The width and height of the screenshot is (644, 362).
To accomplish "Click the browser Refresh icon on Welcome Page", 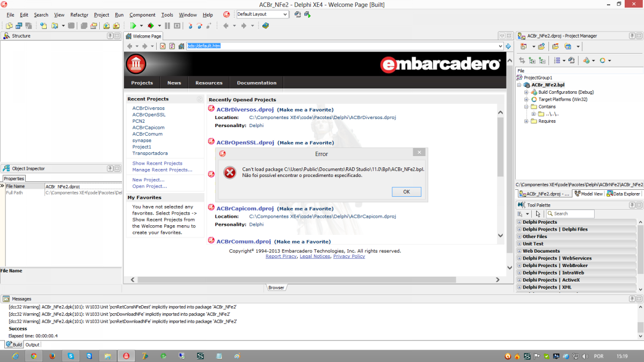I will 172,46.
